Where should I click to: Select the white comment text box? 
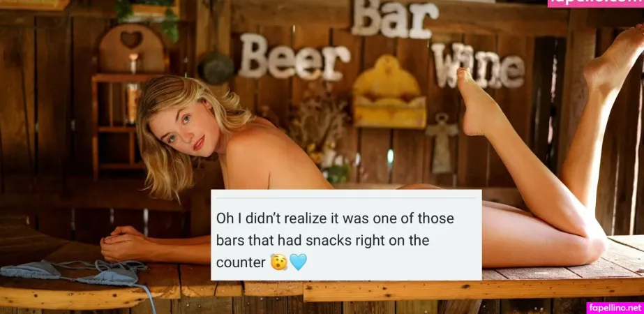coord(346,234)
